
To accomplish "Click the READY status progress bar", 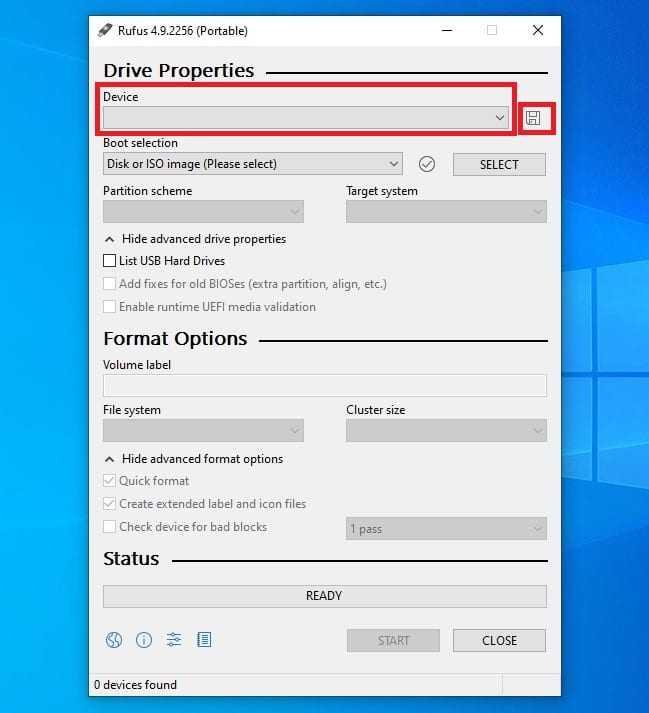I will [325, 596].
